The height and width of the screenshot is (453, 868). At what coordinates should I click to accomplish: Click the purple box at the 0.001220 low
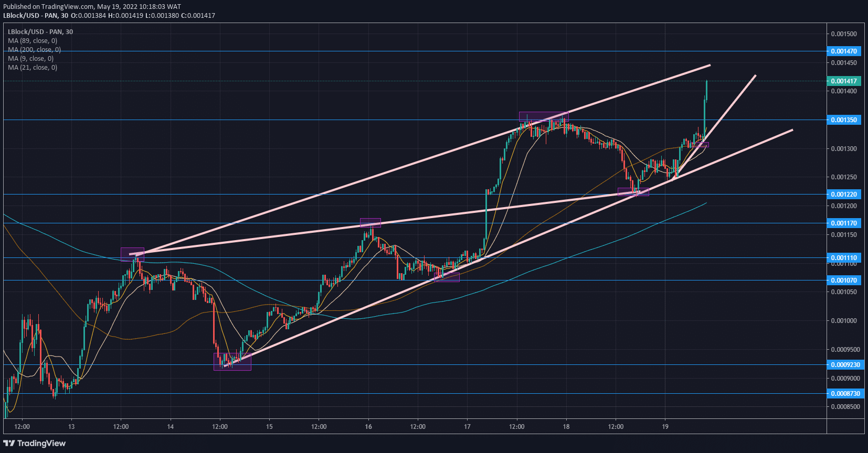633,192
